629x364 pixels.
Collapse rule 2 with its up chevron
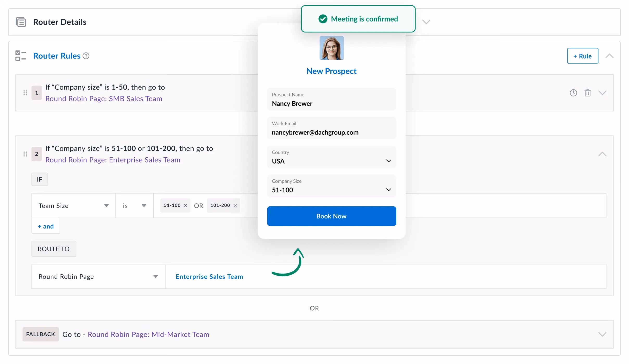tap(602, 154)
